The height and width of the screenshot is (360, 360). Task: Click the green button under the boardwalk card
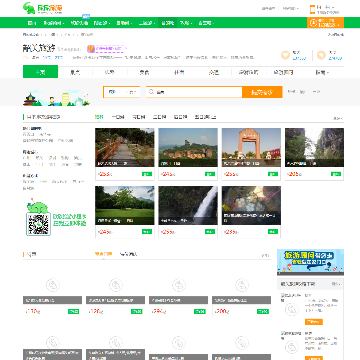(147, 174)
